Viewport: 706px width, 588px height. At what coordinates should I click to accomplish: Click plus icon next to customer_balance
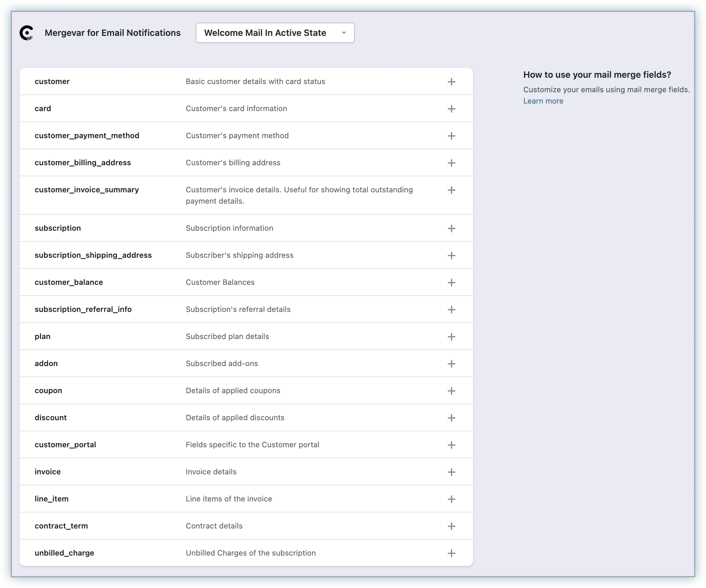click(451, 283)
